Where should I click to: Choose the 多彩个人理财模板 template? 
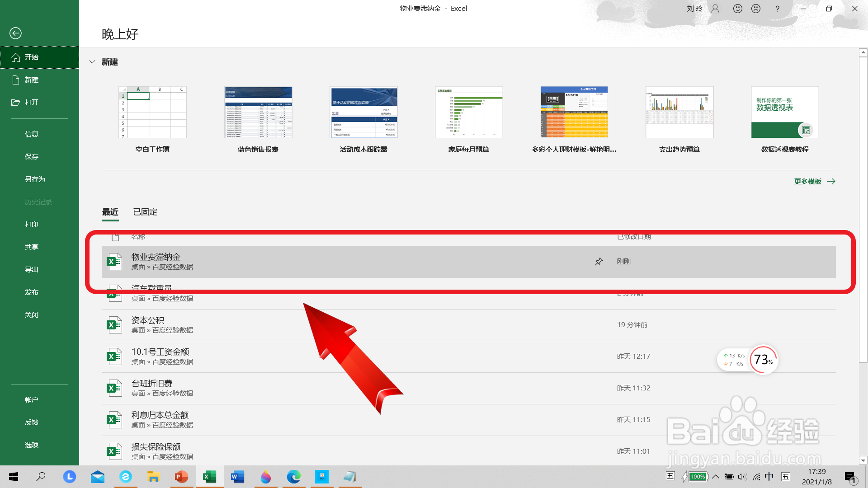pos(574,120)
